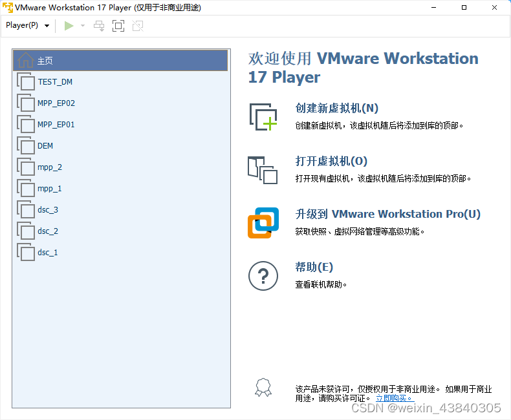Viewport: 511px width, 420px height.
Task: Click the VM icon beside dsc_3
Action: (26, 209)
